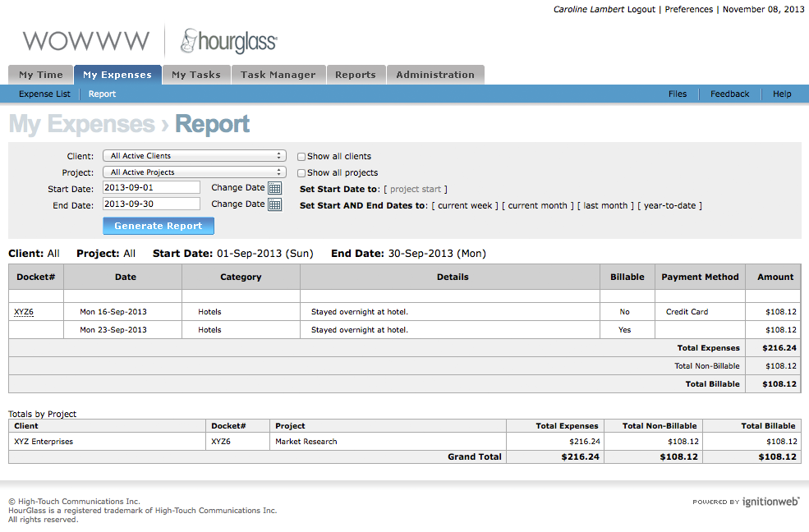
Task: Set dates to current week
Action: tap(465, 206)
